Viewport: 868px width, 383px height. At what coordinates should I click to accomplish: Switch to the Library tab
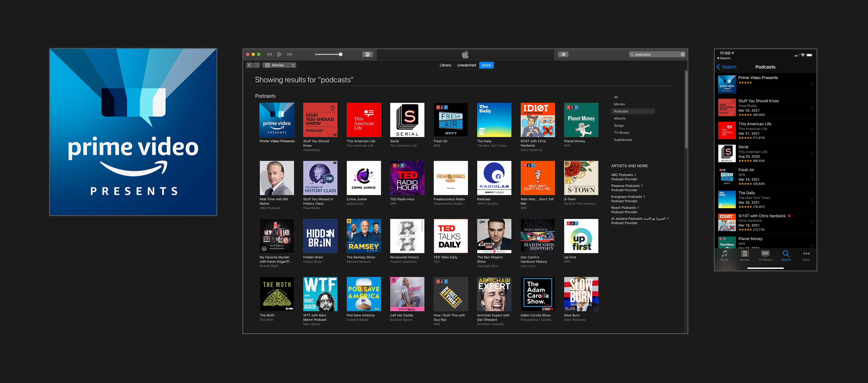click(x=445, y=65)
